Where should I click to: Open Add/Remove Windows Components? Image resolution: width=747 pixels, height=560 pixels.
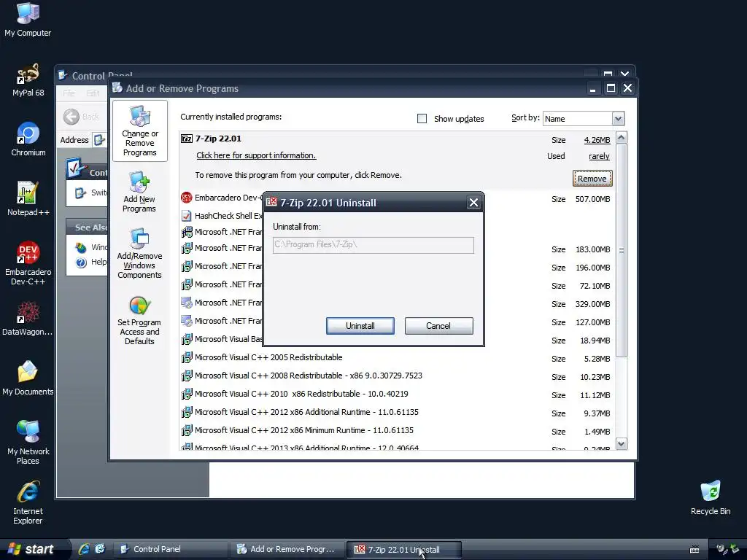[x=139, y=253]
